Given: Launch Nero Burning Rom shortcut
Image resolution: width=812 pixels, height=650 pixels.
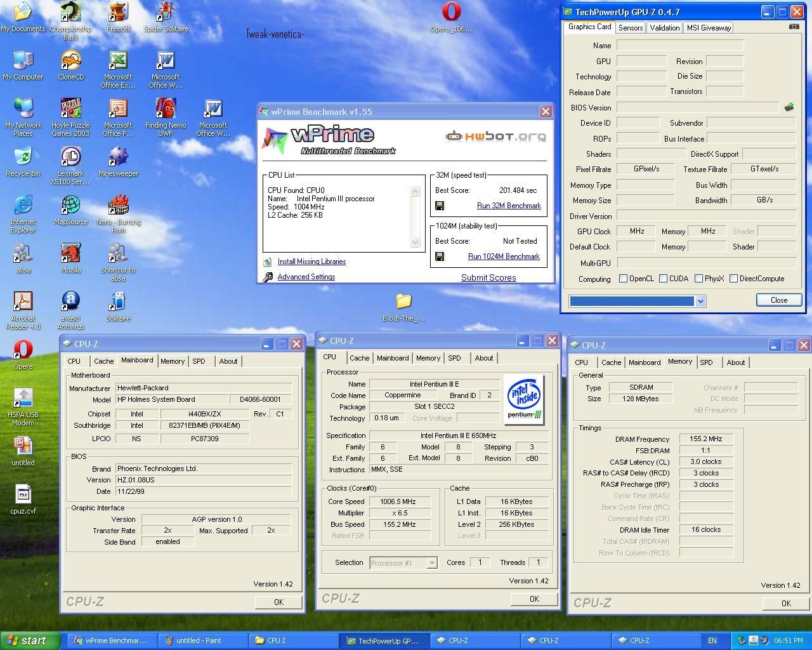Looking at the screenshot, I should [118, 215].
